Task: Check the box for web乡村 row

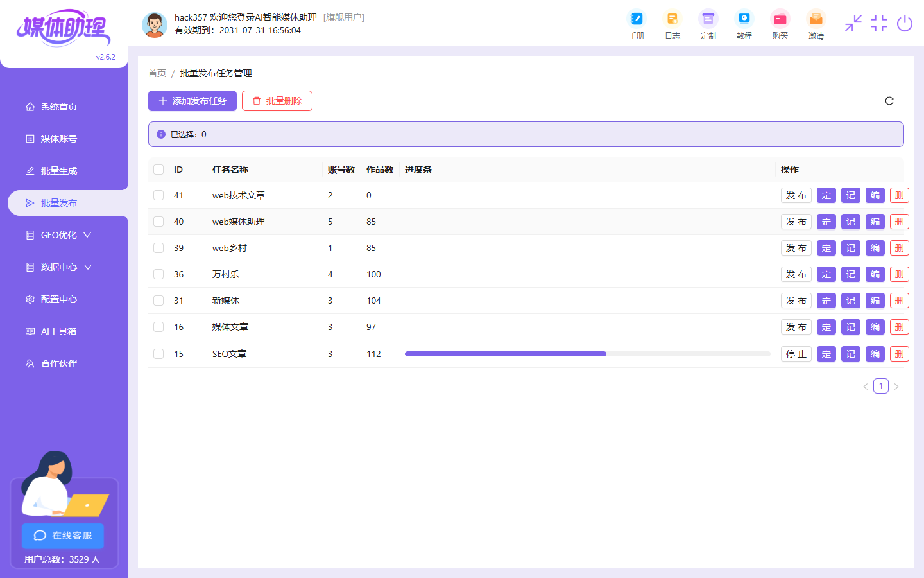Action: [158, 248]
